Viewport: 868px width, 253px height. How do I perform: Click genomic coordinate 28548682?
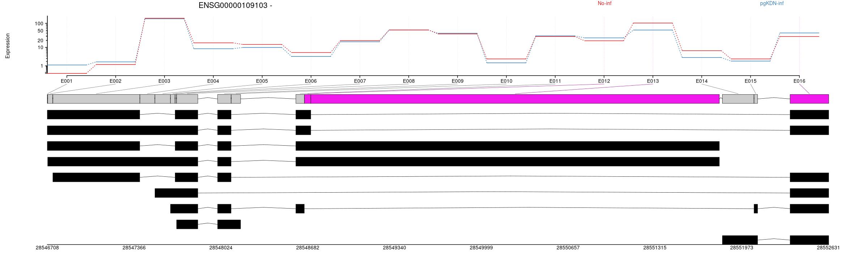(308, 248)
